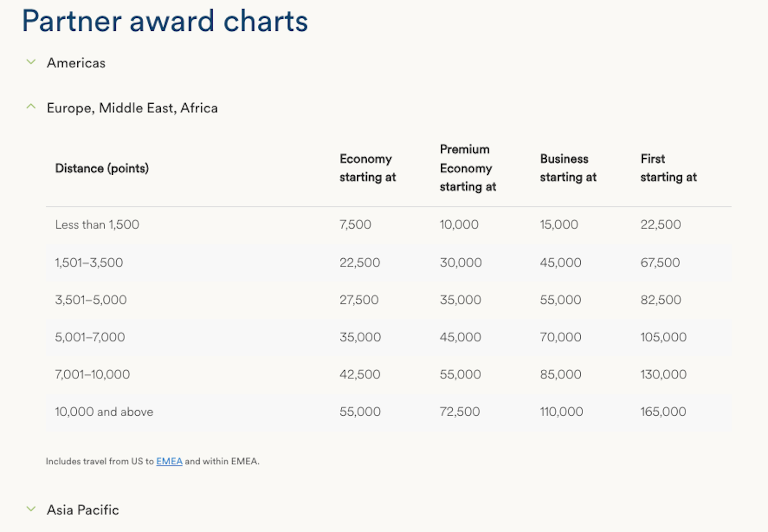The image size is (768, 532).
Task: Click the Distance (points) column header
Action: pos(102,168)
